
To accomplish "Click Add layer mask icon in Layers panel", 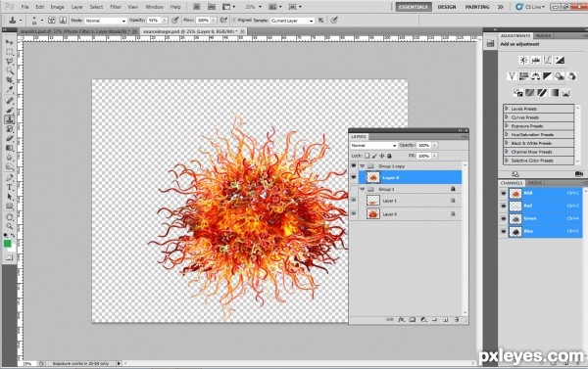I will coord(413,319).
